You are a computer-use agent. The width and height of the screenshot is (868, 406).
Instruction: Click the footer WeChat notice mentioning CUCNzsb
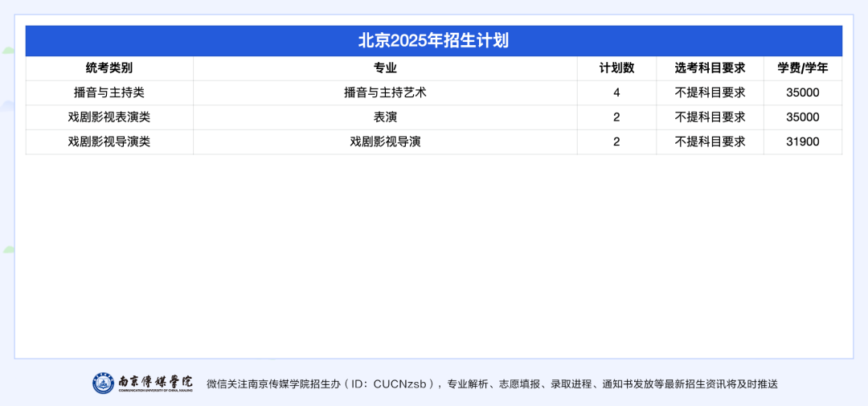pyautogui.click(x=492, y=383)
